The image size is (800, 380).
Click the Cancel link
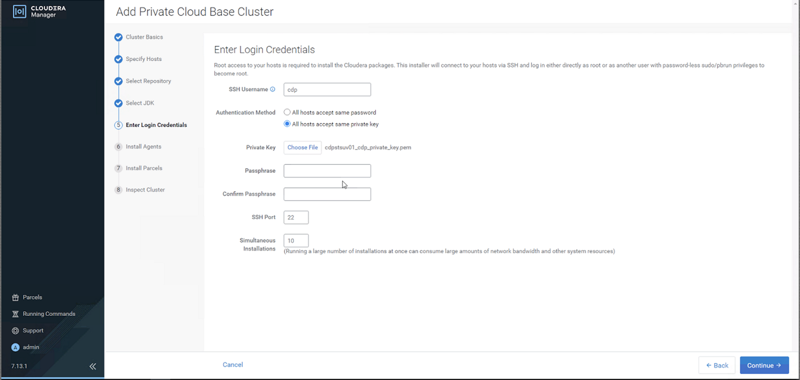(233, 365)
